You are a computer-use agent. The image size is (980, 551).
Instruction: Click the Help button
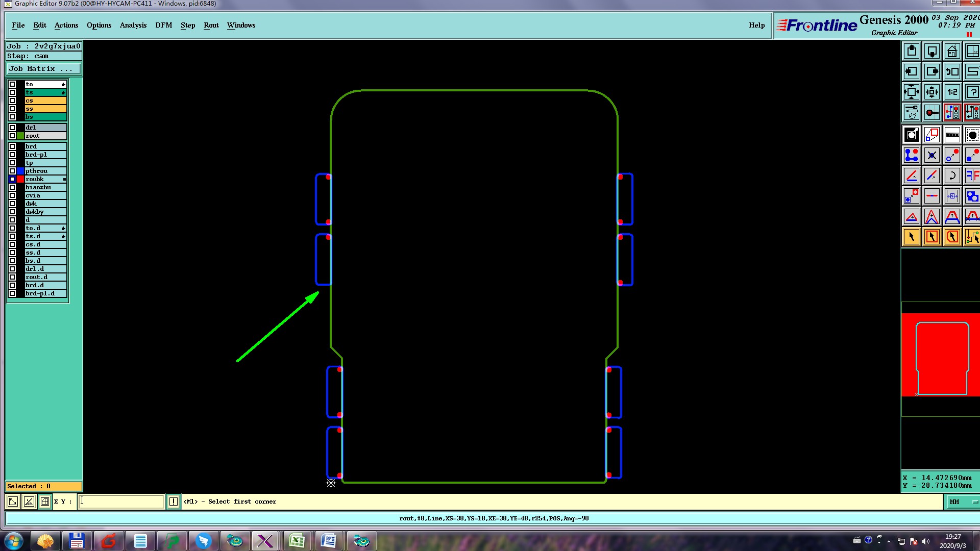(x=756, y=25)
